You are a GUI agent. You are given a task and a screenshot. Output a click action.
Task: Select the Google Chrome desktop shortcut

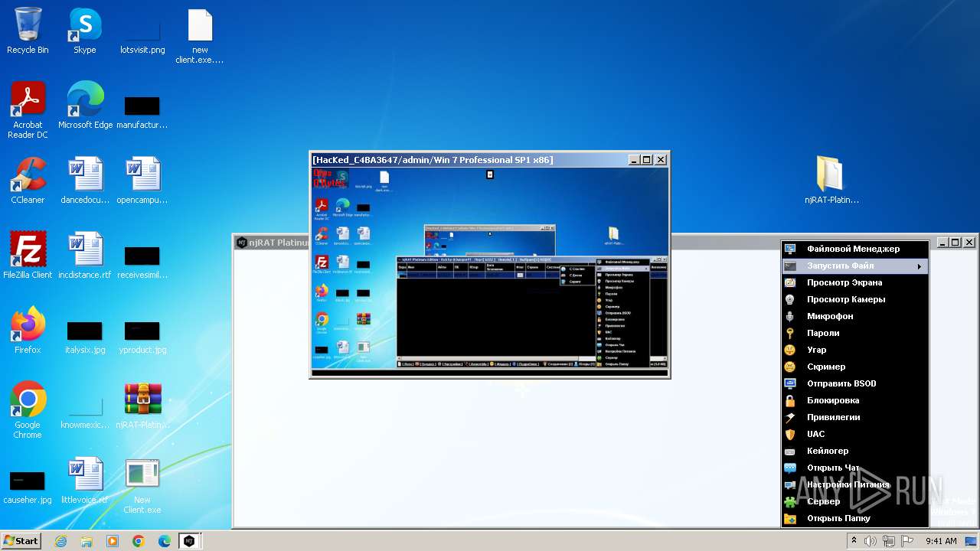point(28,411)
